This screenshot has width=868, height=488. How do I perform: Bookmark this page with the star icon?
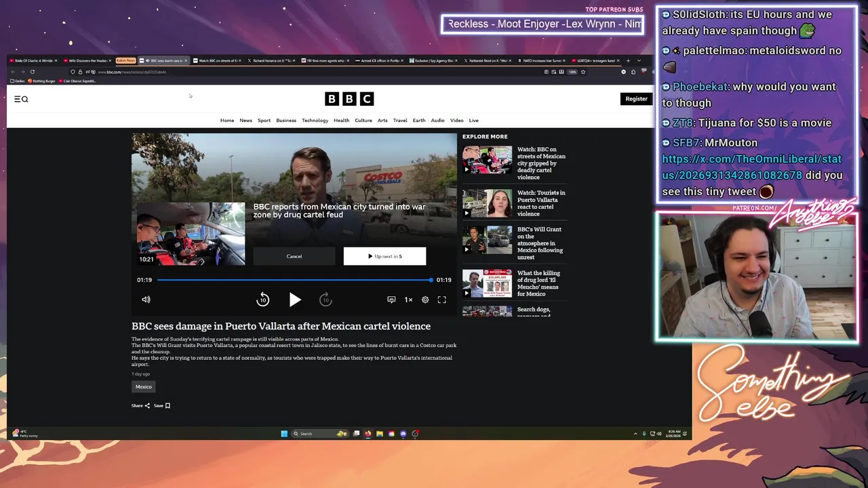click(583, 72)
